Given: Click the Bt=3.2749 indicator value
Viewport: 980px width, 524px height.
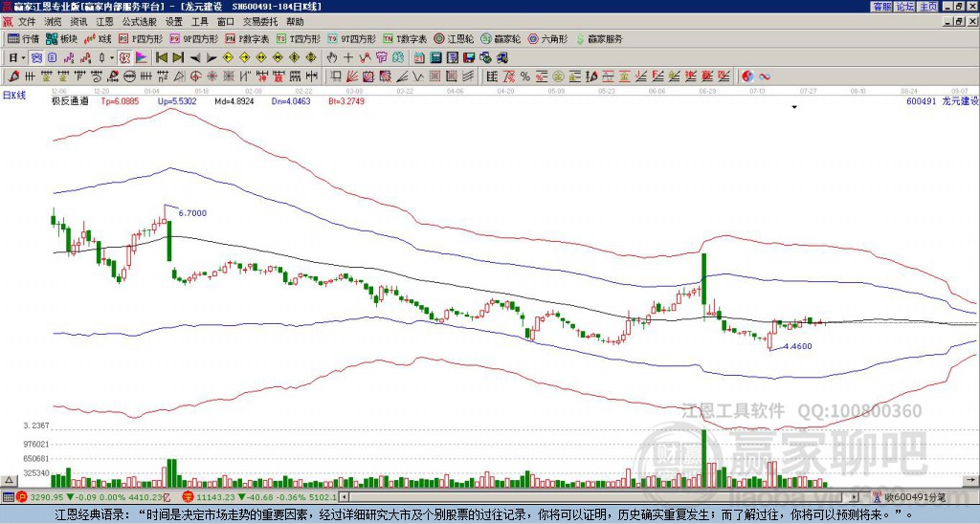Looking at the screenshot, I should click(x=346, y=100).
